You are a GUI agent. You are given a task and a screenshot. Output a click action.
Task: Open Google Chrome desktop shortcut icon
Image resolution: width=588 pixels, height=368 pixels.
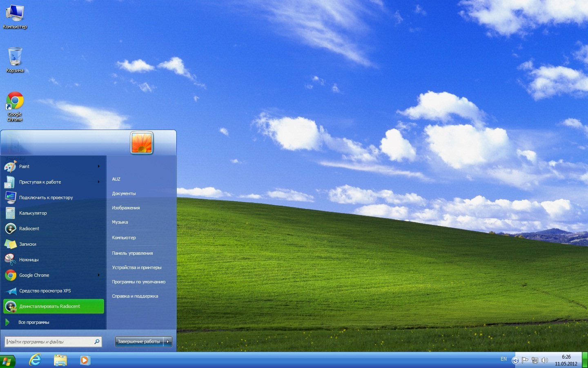coord(15,101)
